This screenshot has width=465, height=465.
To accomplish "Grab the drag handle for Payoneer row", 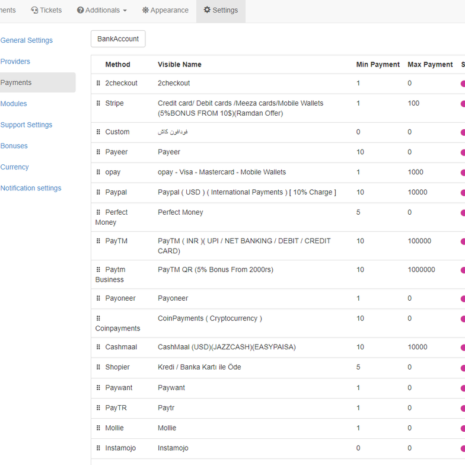I will tap(98, 298).
